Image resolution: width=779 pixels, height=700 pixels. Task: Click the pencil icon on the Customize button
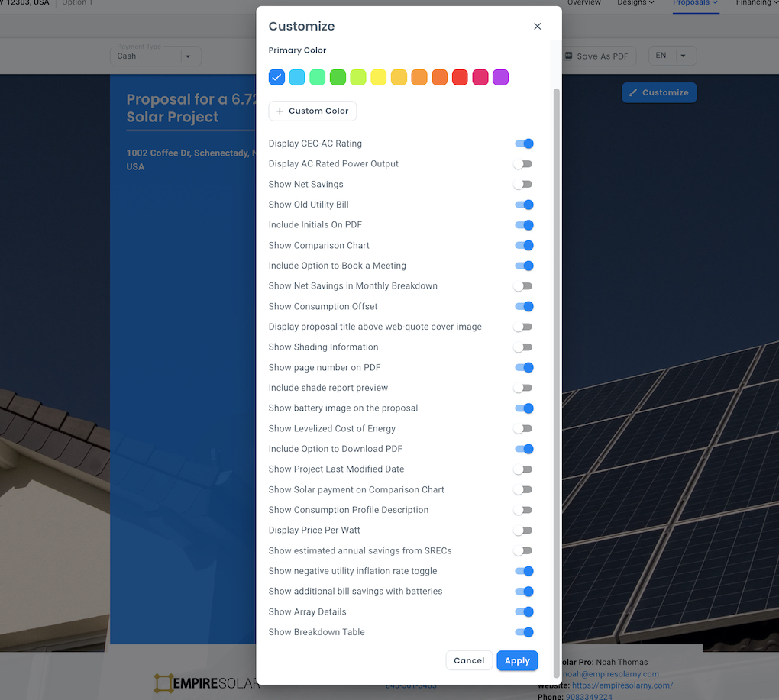coord(634,92)
